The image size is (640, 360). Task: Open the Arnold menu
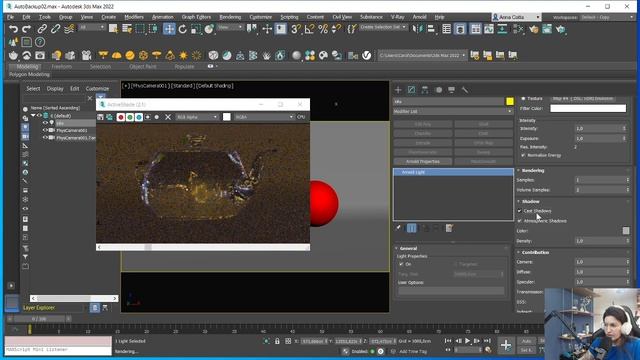(x=419, y=17)
